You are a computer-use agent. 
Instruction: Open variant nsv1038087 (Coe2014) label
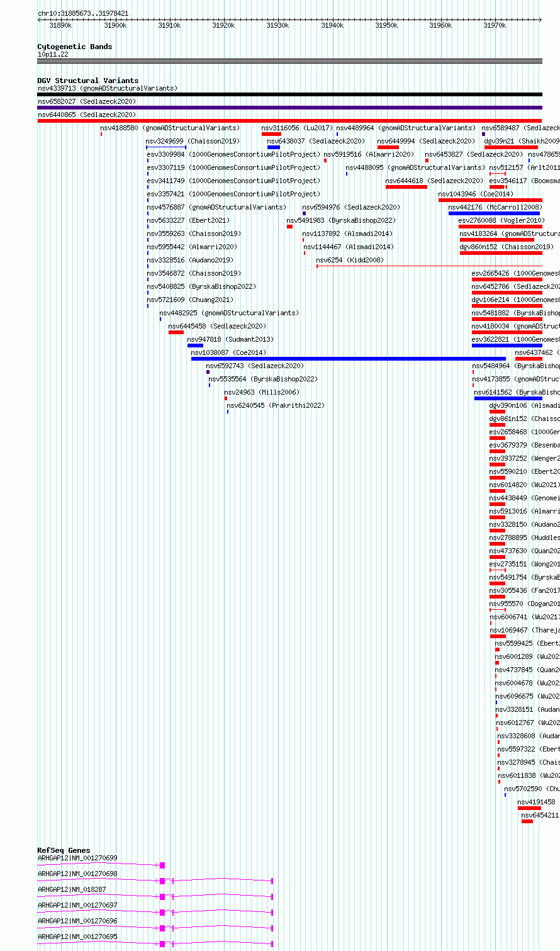[x=228, y=352]
